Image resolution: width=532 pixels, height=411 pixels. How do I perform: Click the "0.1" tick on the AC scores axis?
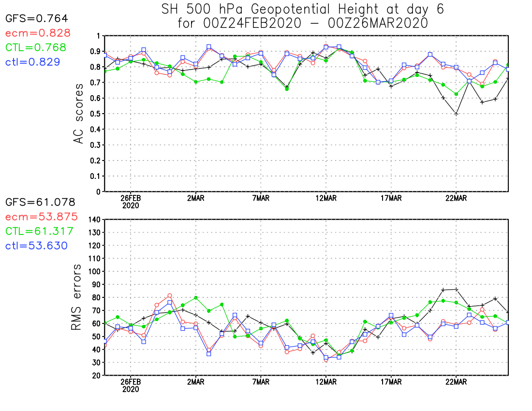point(95,176)
